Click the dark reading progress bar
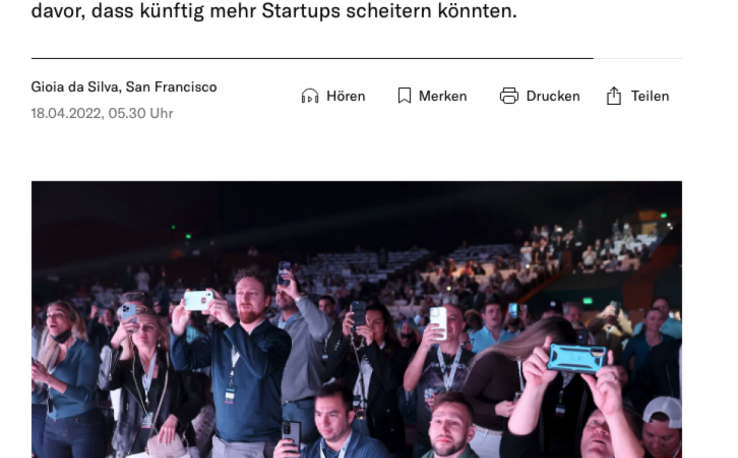This screenshot has width=738, height=458. tap(312, 58)
